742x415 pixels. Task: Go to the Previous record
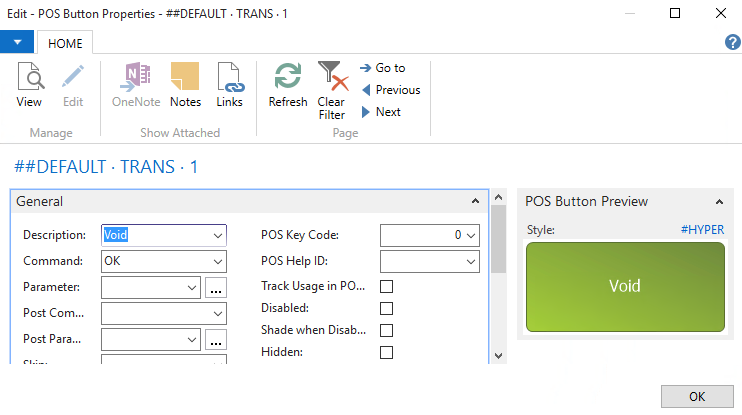pos(390,90)
